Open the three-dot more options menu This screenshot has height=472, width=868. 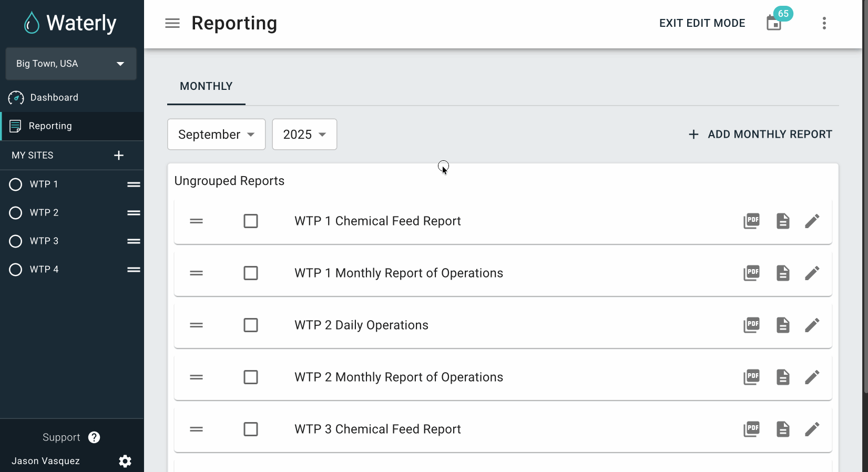tap(824, 23)
